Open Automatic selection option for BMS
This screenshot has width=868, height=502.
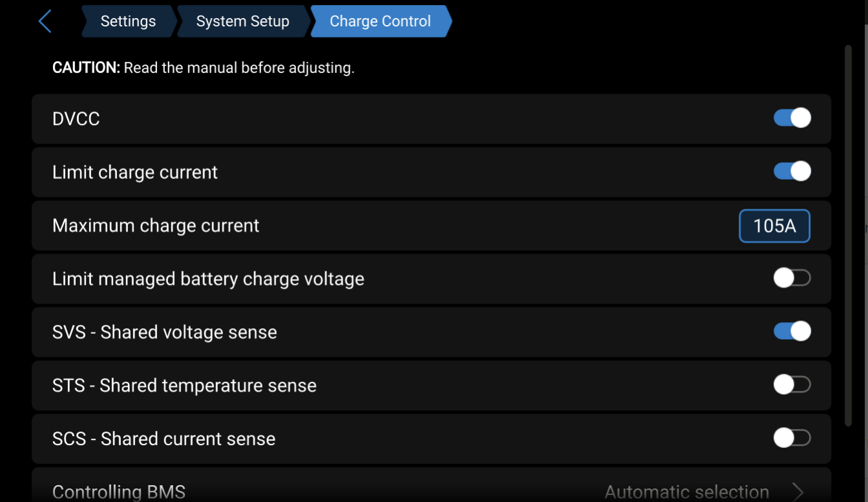686,492
